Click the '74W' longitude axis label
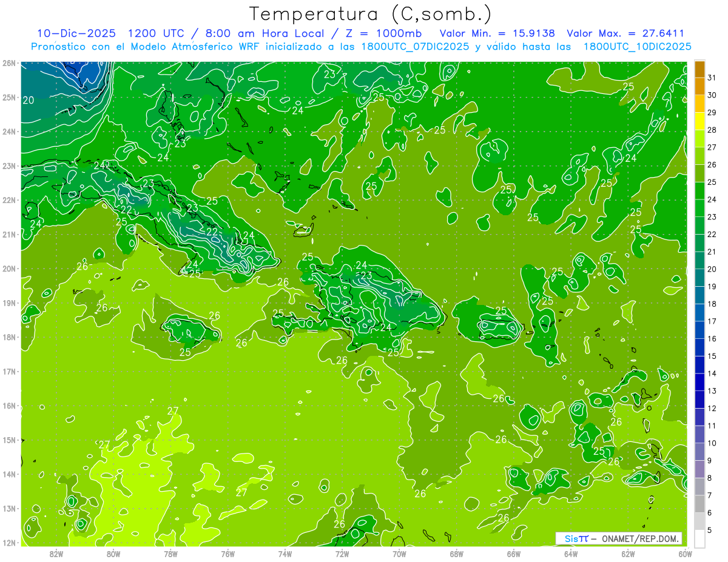728x562 pixels. point(285,554)
